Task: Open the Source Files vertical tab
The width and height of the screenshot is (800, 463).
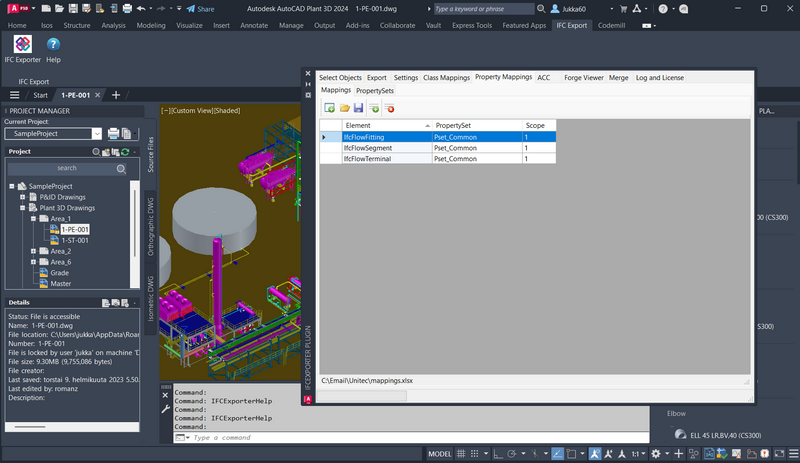Action: click(151, 154)
